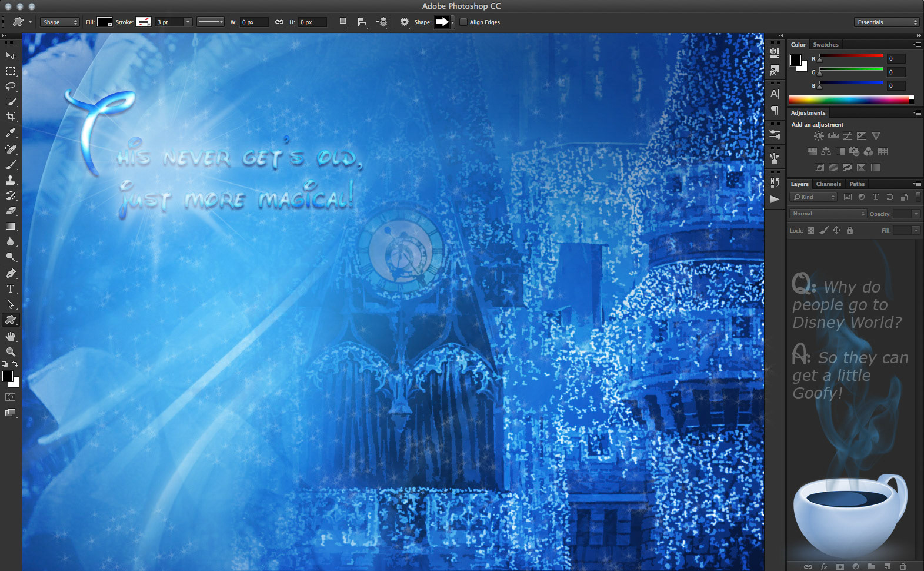The image size is (924, 571).
Task: Switch to the Channels tab
Action: [x=828, y=184]
